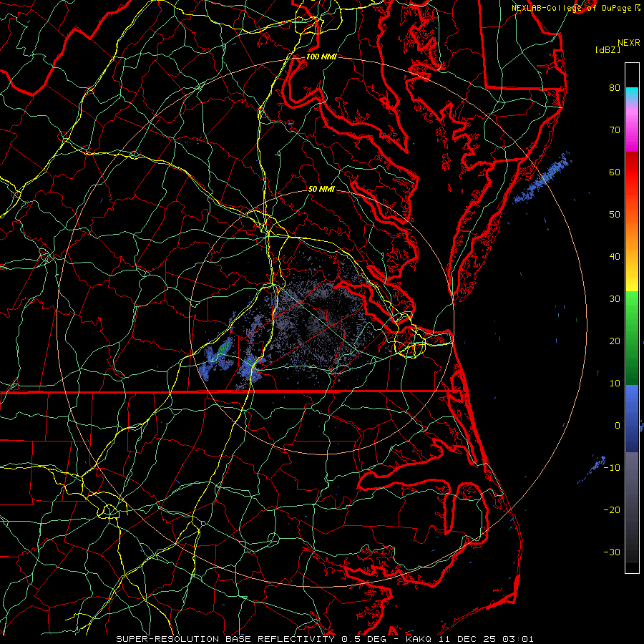Click the small blue echo streak offshore to the southeast
Image resolution: width=644 pixels, height=644 pixels.
pos(592,469)
